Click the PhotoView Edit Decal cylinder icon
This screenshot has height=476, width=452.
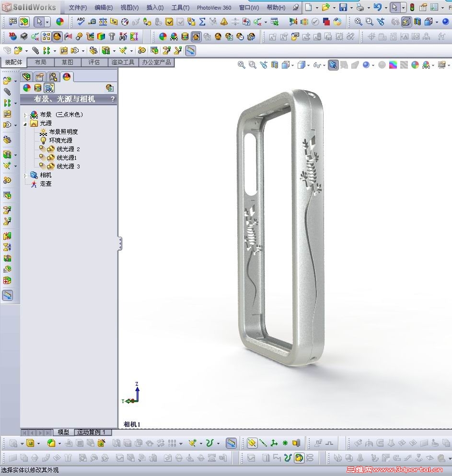(185, 37)
